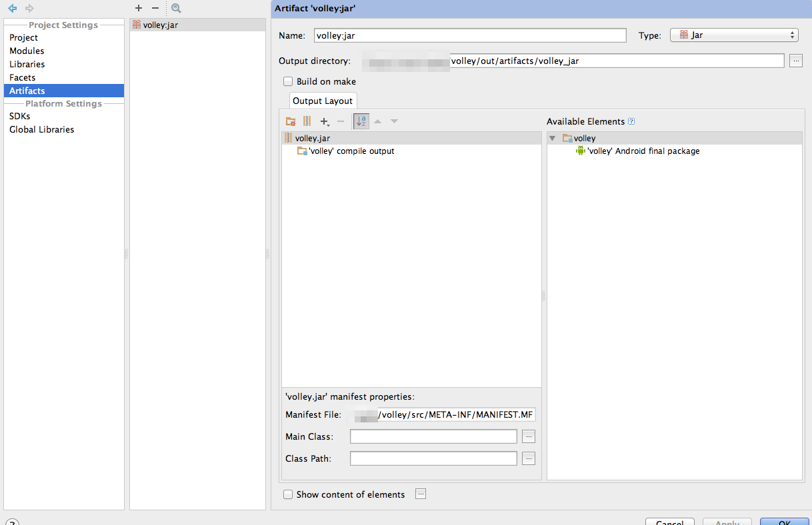This screenshot has height=525, width=812.
Task: Add a new artifact with plus icon
Action: pos(139,9)
